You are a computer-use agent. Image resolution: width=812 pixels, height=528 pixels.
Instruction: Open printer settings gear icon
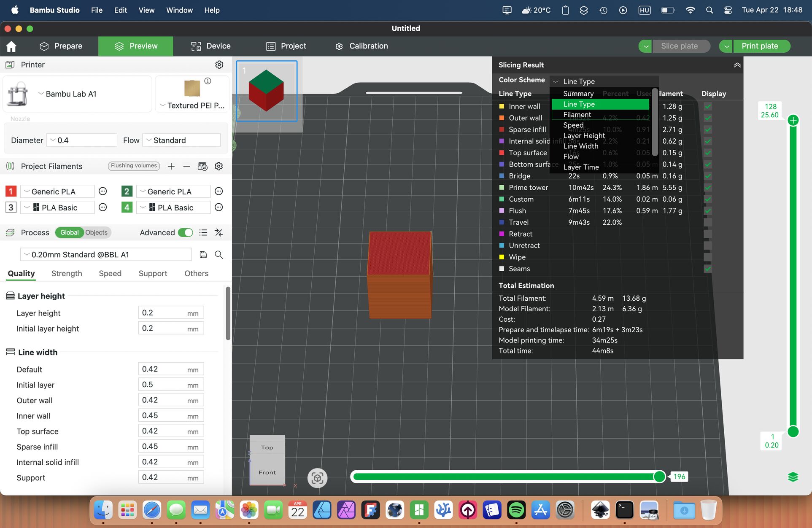pos(219,65)
